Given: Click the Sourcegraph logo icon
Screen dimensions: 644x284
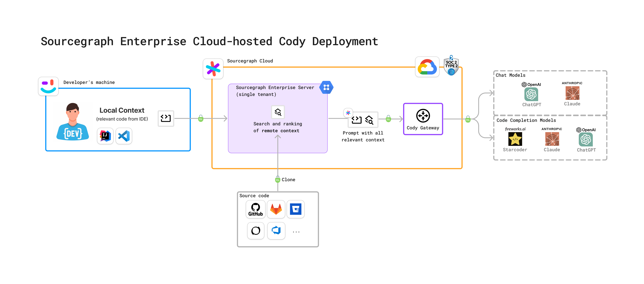Looking at the screenshot, I should click(213, 69).
